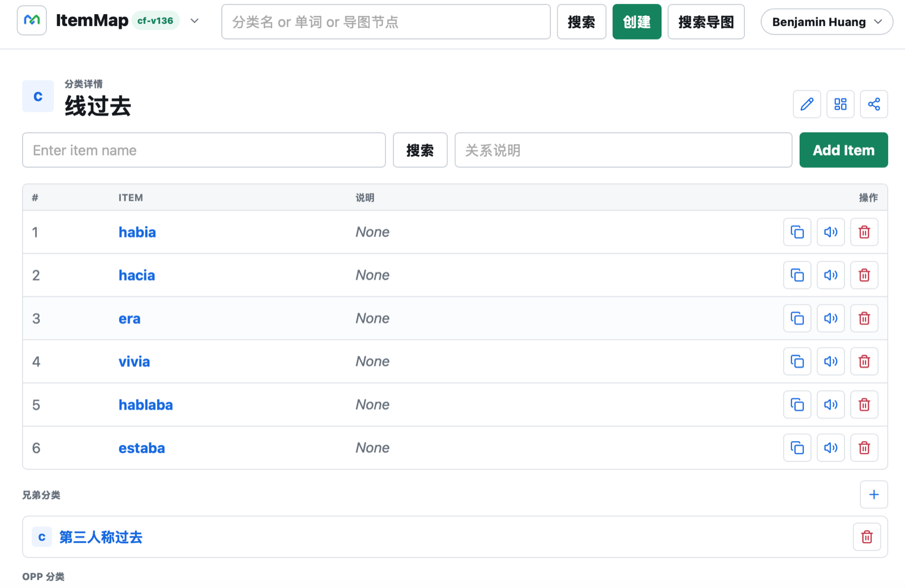Image resolution: width=905 pixels, height=588 pixels.
Task: Open the vivia item link
Action: (x=134, y=361)
